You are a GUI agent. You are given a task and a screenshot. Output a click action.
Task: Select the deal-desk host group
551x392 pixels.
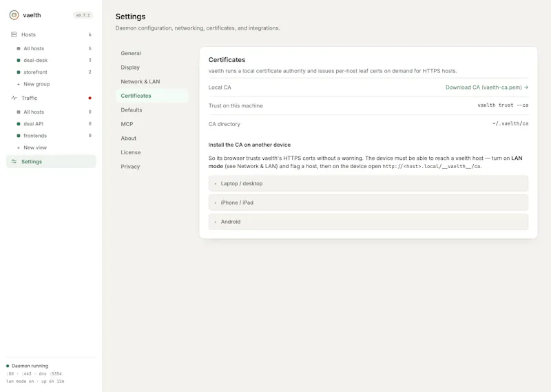pyautogui.click(x=51, y=60)
